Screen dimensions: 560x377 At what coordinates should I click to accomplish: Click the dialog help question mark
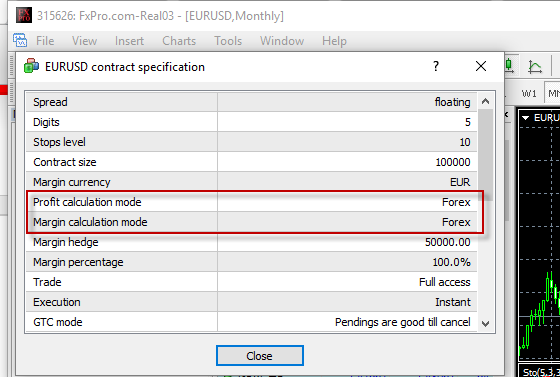point(436,66)
